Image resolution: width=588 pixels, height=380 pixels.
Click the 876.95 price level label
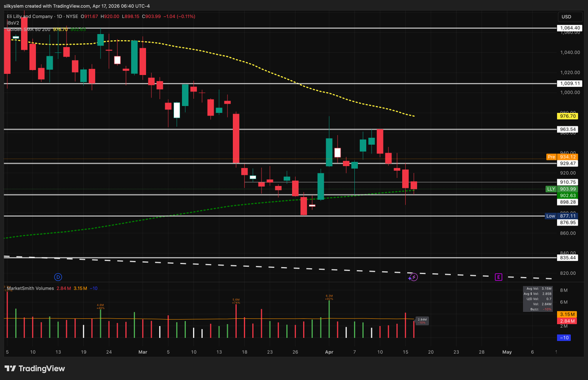pos(568,222)
